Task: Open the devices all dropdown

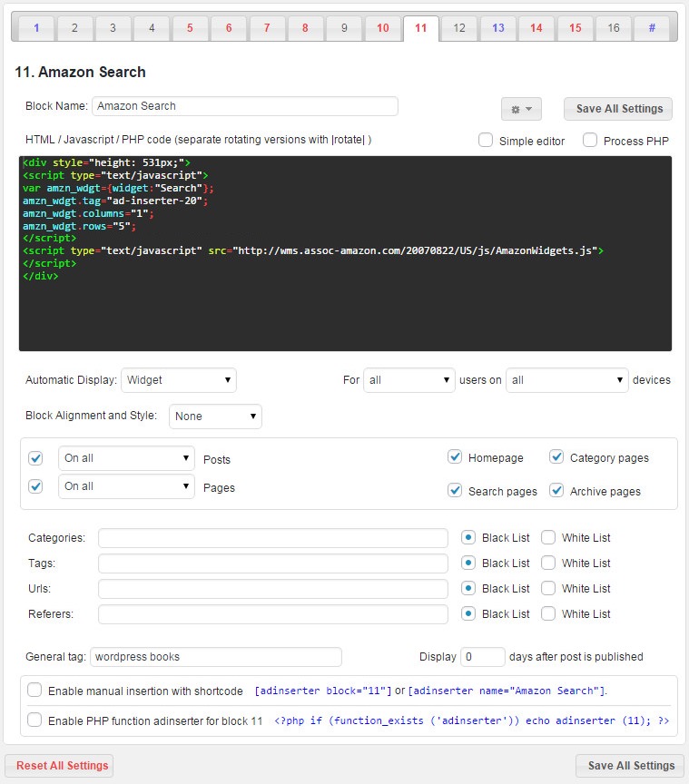Action: (x=567, y=380)
